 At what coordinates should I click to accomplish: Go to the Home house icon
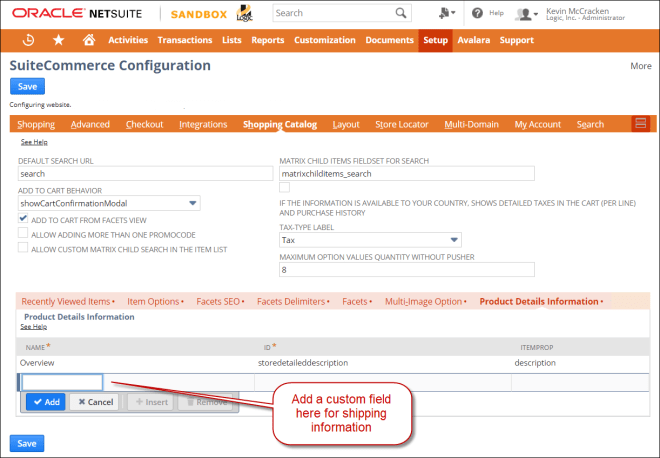[89, 40]
